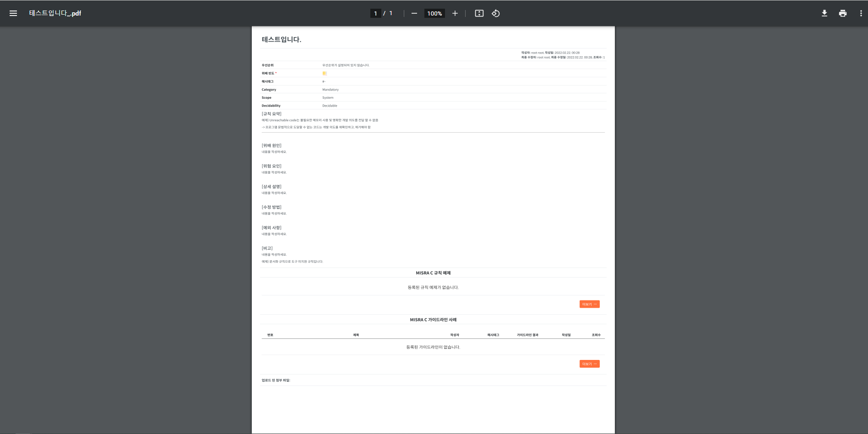Viewport: 868px width, 434px height.
Task: Click the 100% zoom level field
Action: click(x=434, y=13)
